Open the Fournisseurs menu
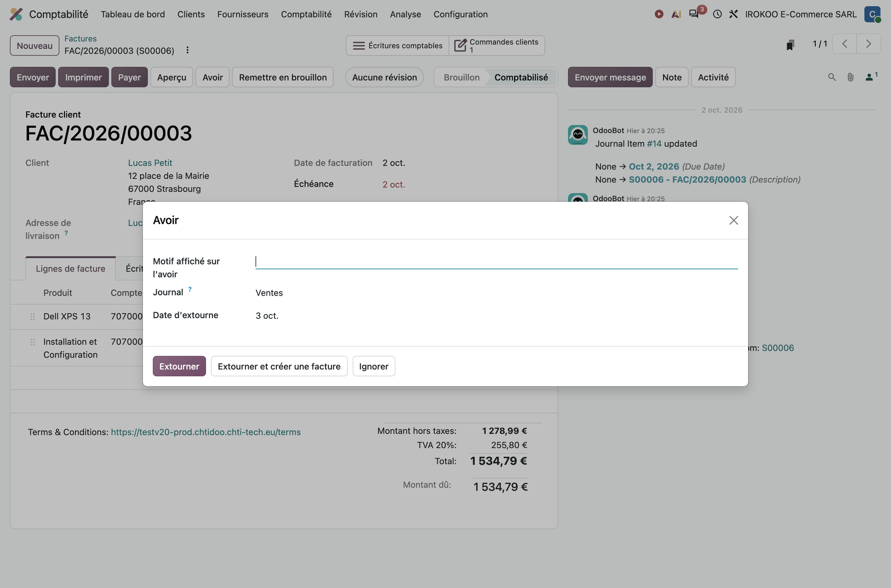The image size is (891, 588). pos(243,14)
